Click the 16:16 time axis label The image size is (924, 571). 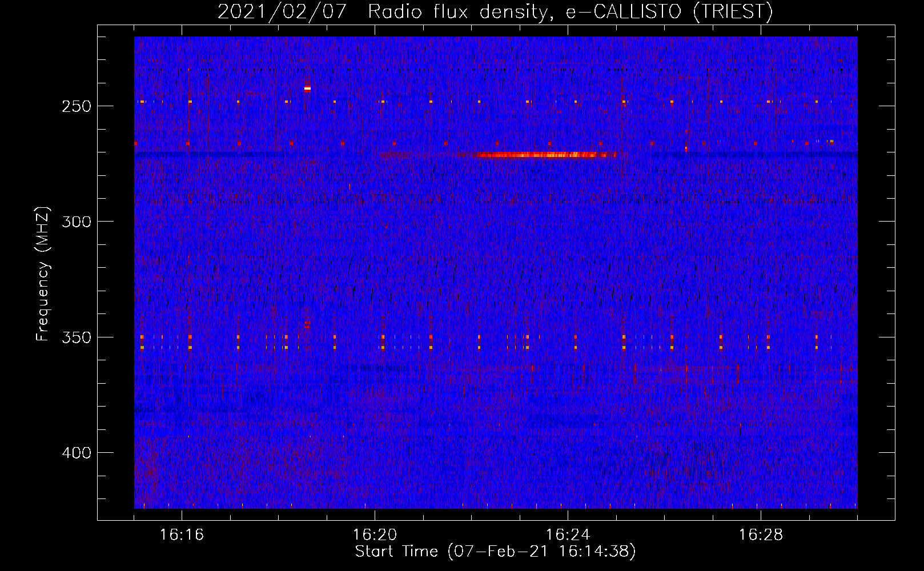(182, 534)
